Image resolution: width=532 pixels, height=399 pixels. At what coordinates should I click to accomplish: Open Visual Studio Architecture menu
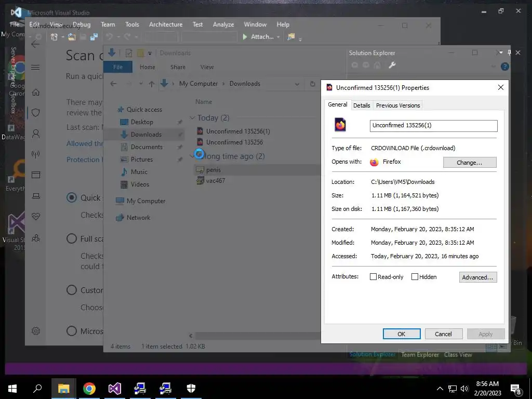pyautogui.click(x=166, y=24)
